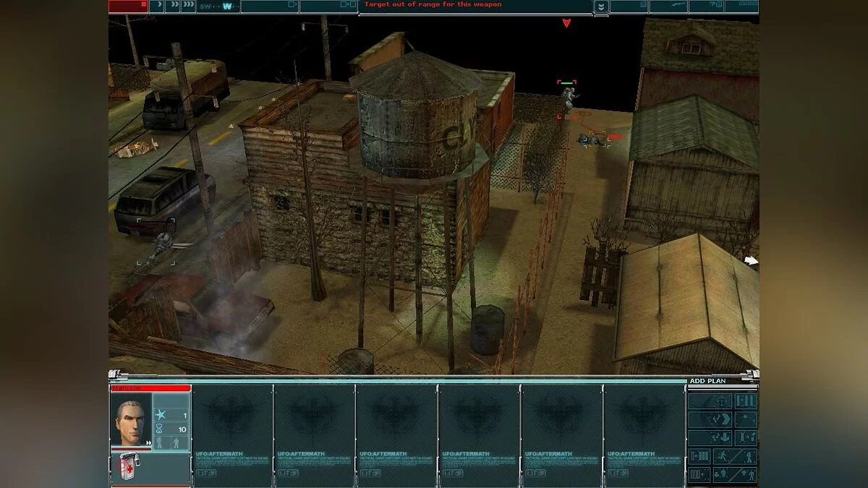Screen dimensions: 868x488
Task: Click the left stance figure under hourglass
Action: [159, 442]
